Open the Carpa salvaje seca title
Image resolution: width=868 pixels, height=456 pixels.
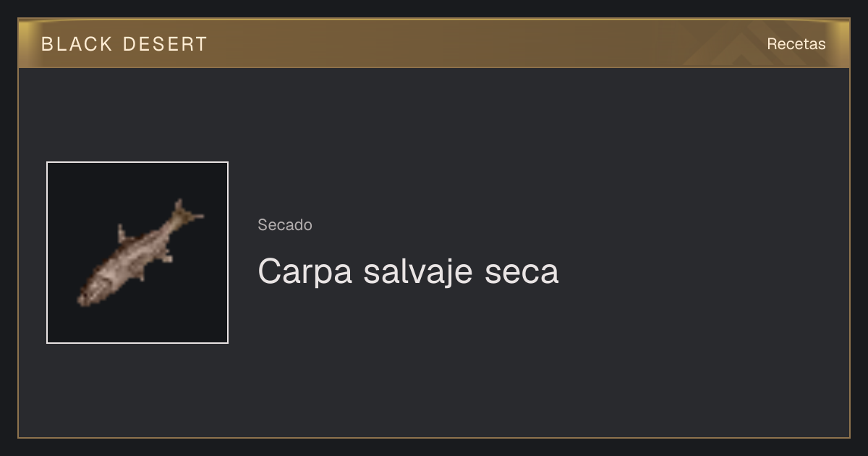(x=408, y=271)
